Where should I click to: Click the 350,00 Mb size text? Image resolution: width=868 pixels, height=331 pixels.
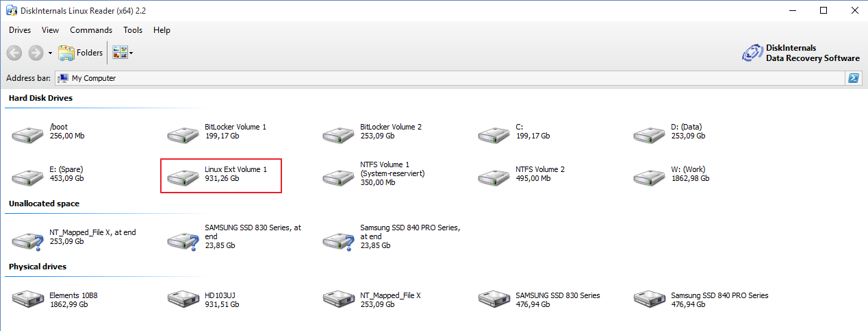pos(378,182)
